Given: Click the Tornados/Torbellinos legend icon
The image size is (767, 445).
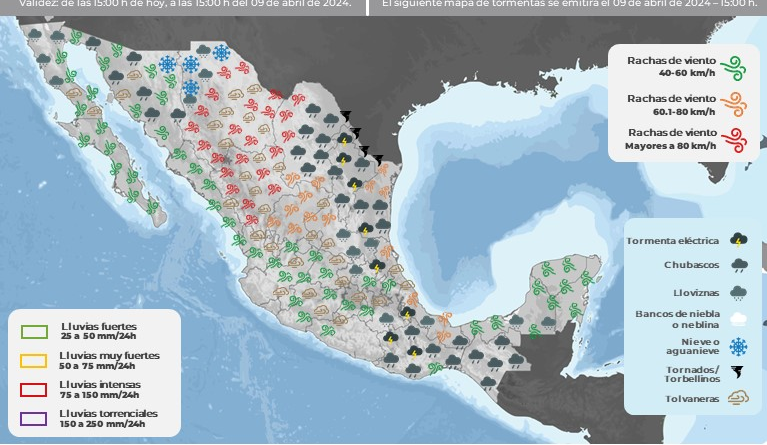Looking at the screenshot, I should coord(739,373).
